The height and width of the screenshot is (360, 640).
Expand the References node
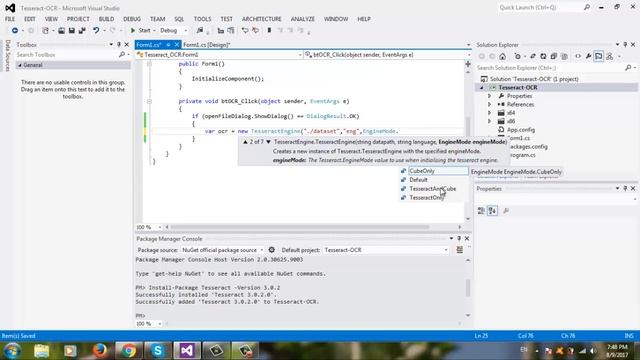[489, 104]
